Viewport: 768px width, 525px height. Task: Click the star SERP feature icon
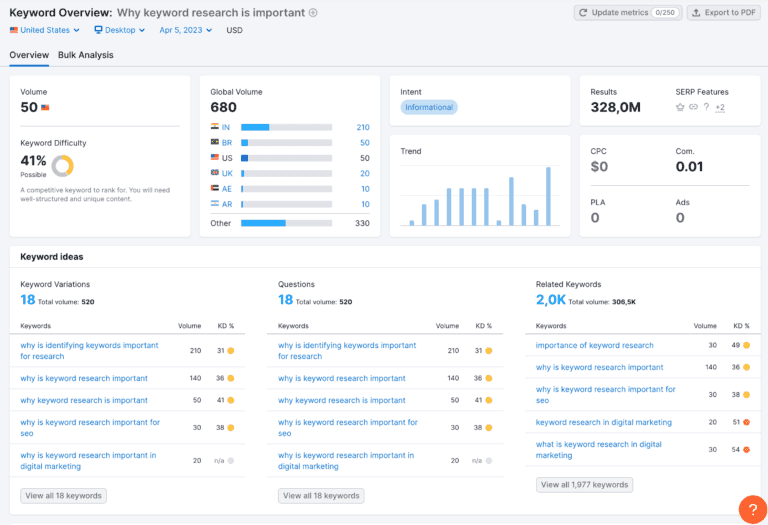pos(680,107)
